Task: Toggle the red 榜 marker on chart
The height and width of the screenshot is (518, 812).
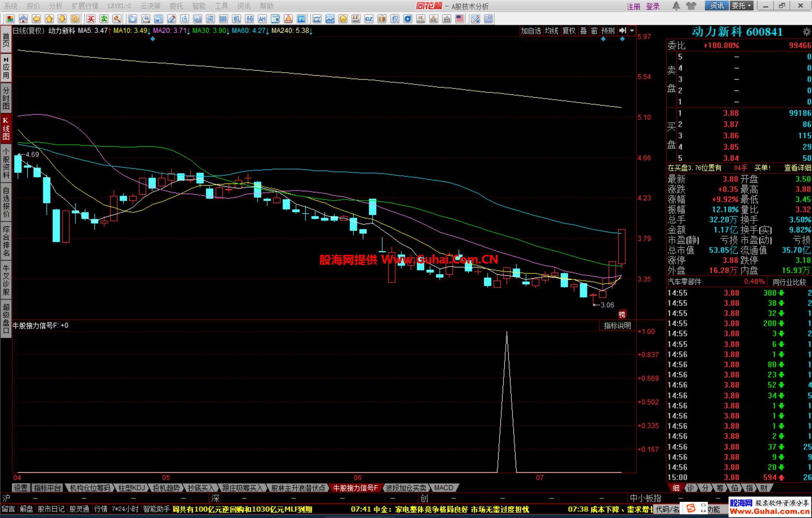Action: 622,314
